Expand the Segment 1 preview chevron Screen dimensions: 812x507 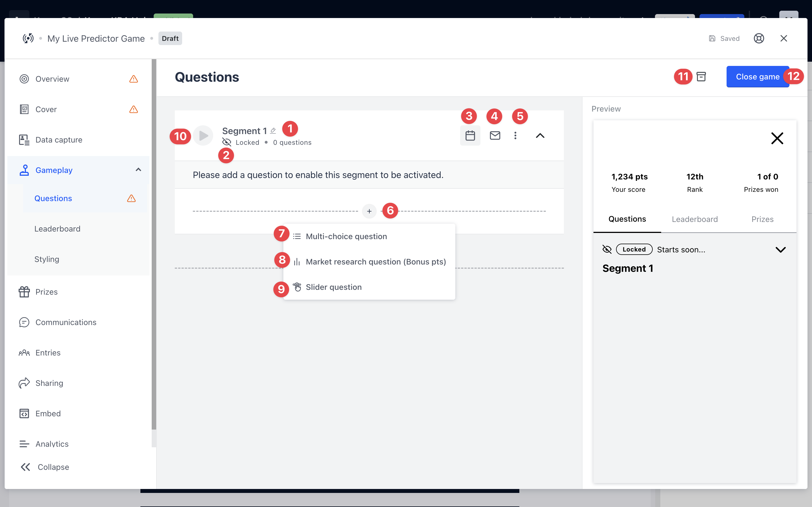tap(780, 250)
